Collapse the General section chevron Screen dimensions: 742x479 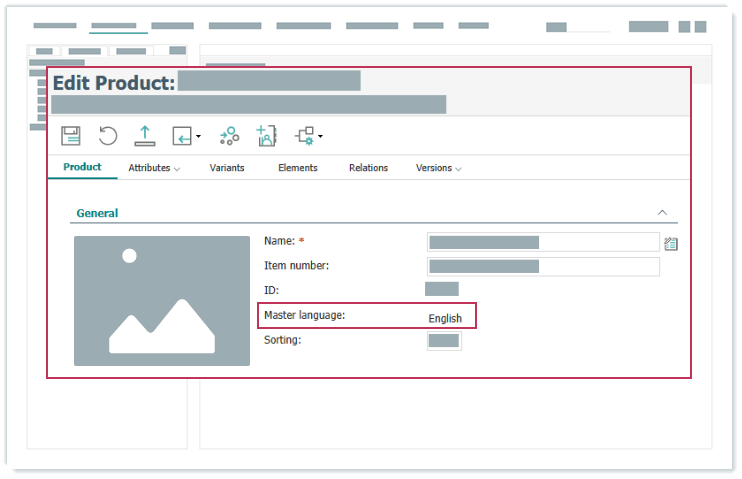click(662, 213)
